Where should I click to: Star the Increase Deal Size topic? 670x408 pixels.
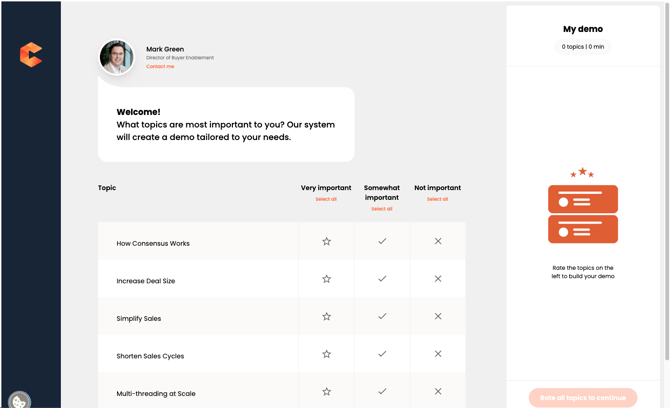point(326,279)
